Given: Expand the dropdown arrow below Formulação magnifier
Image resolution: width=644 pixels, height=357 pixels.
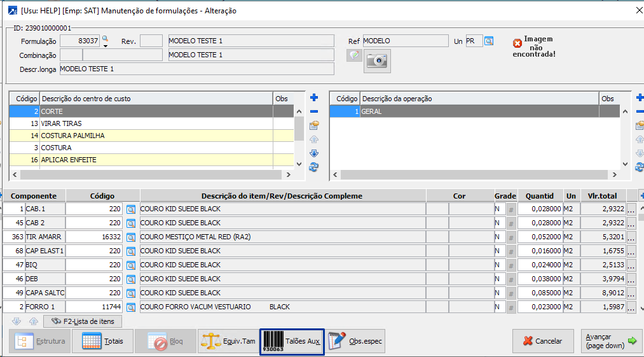Looking at the screenshot, I should (106, 46).
